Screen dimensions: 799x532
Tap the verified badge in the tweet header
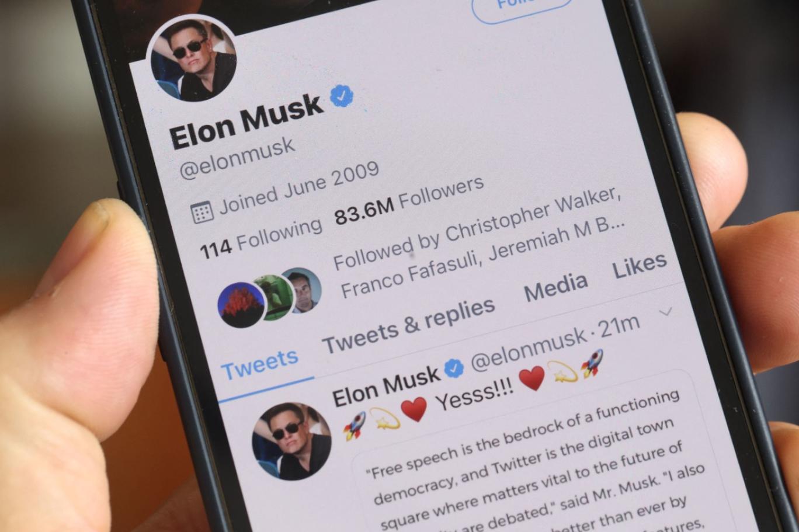[453, 368]
